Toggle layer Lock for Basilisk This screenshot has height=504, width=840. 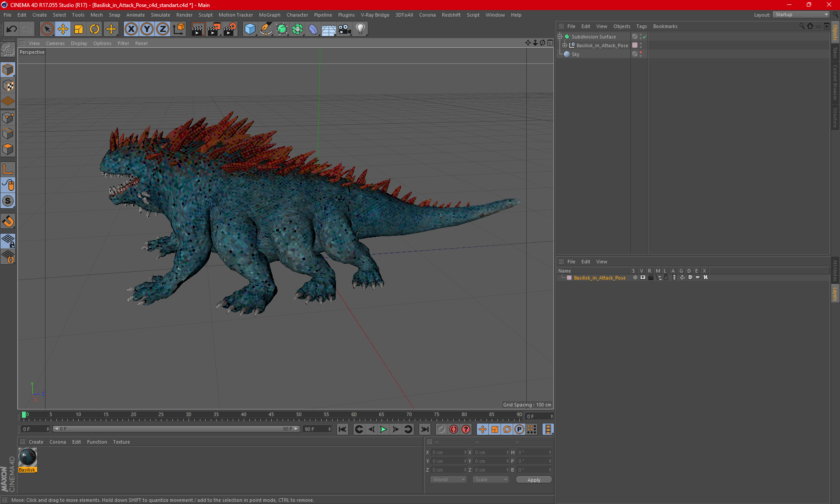point(666,277)
